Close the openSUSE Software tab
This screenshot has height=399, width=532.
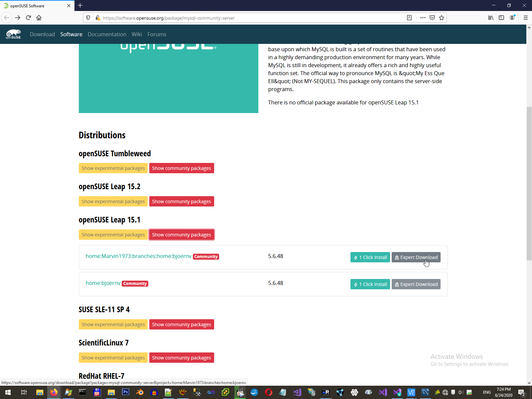point(69,6)
